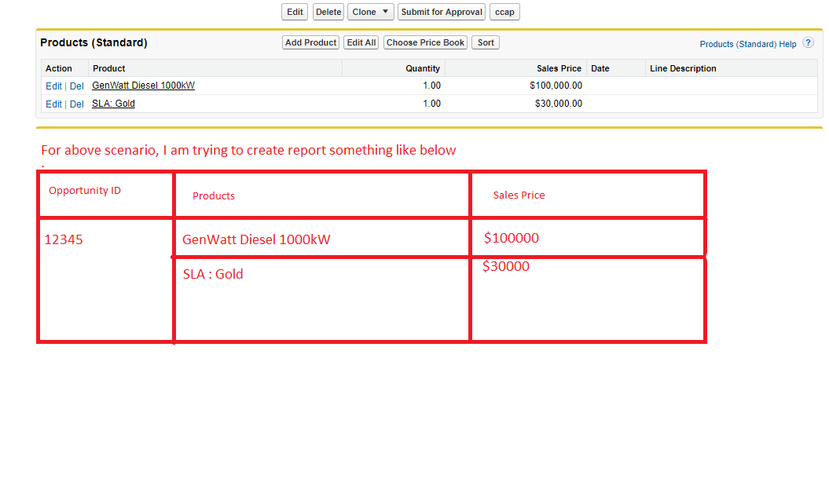Image resolution: width=829 pixels, height=504 pixels.
Task: Click Submit for Approval button
Action: [x=442, y=12]
